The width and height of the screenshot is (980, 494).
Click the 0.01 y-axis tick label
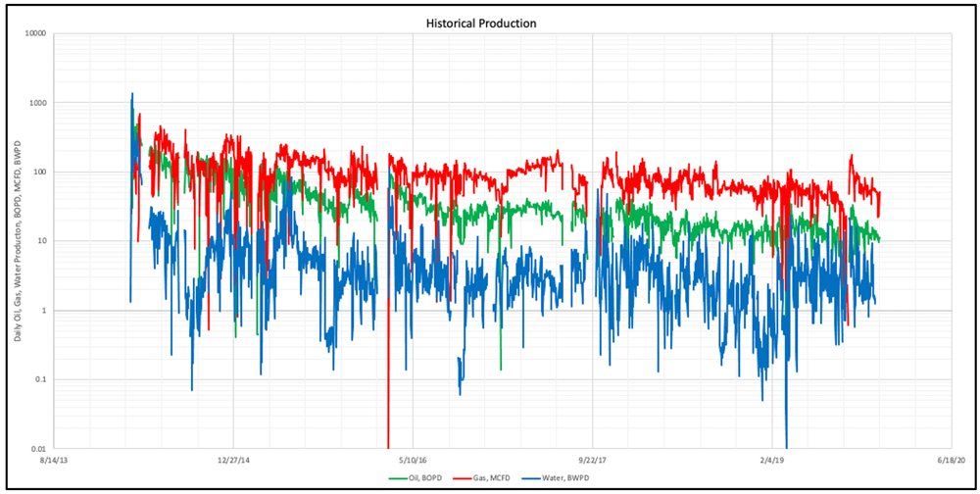[x=40, y=449]
